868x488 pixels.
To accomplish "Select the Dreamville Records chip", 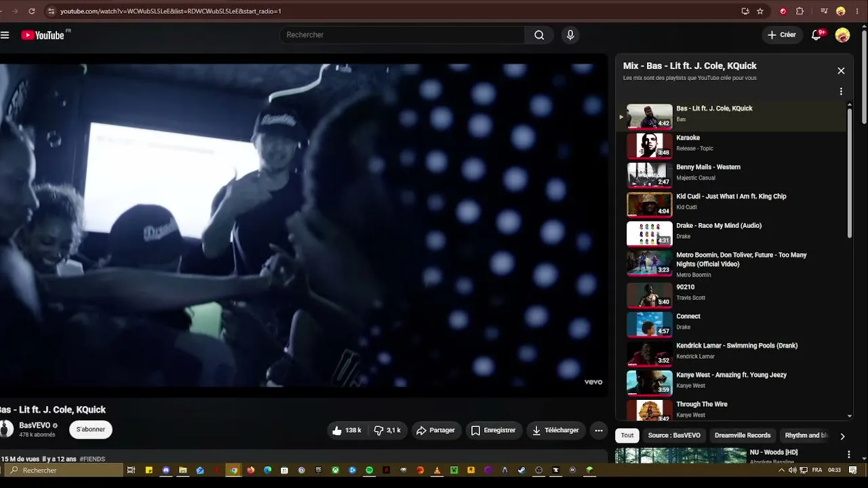I will [x=743, y=435].
